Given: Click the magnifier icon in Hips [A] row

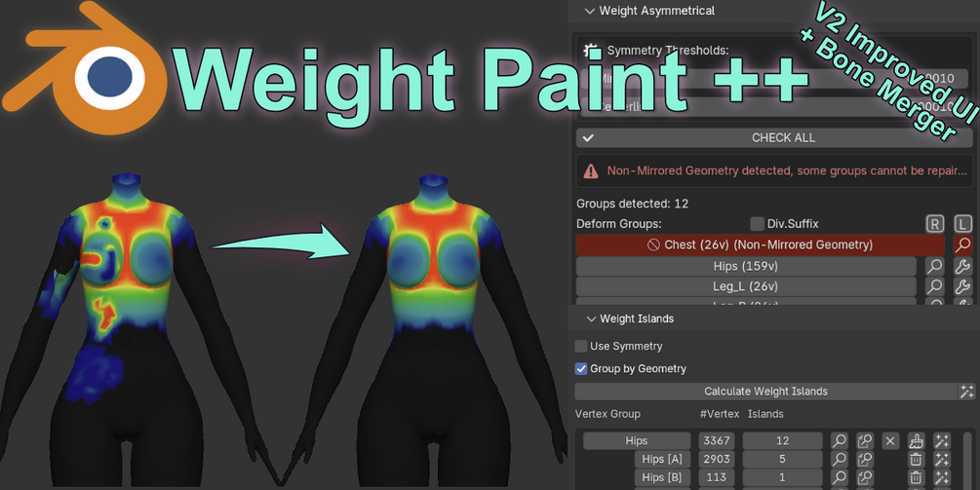Looking at the screenshot, I should point(839,460).
